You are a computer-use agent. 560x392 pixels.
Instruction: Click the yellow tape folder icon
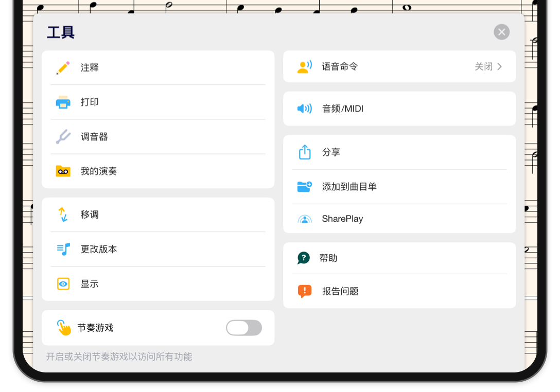pyautogui.click(x=63, y=171)
